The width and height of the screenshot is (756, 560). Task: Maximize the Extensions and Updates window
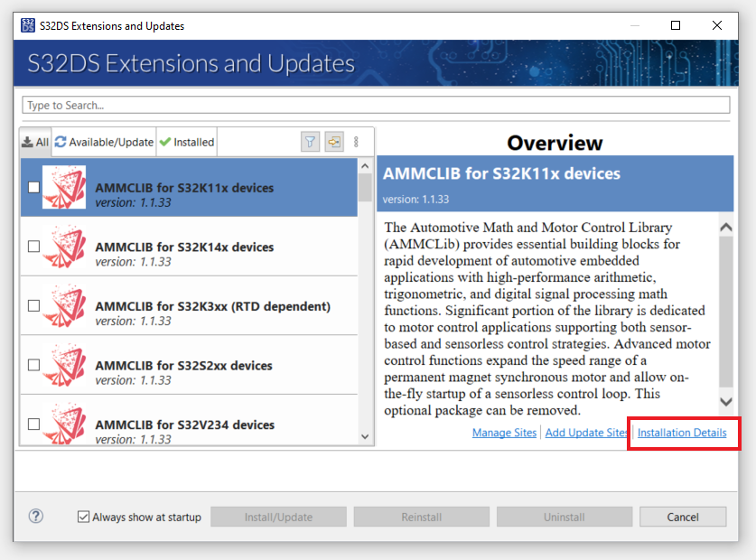pyautogui.click(x=676, y=25)
